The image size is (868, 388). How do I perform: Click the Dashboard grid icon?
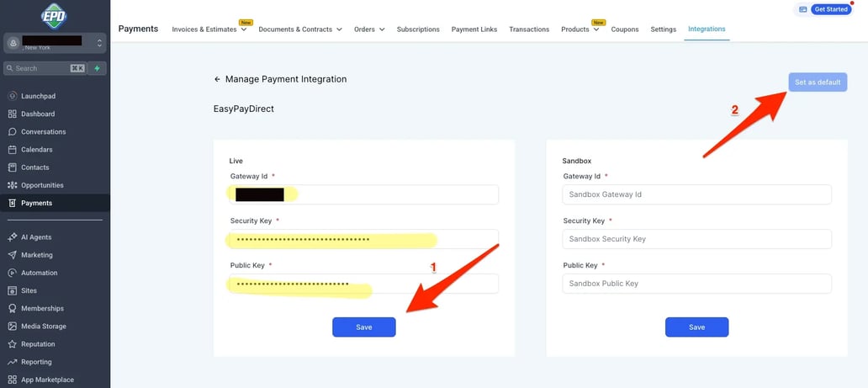(x=12, y=114)
